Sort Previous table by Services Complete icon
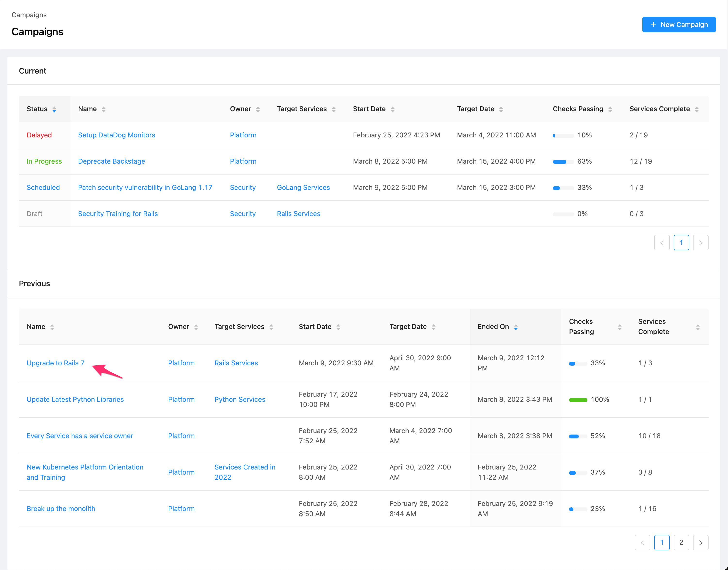The height and width of the screenshot is (570, 728). (698, 327)
